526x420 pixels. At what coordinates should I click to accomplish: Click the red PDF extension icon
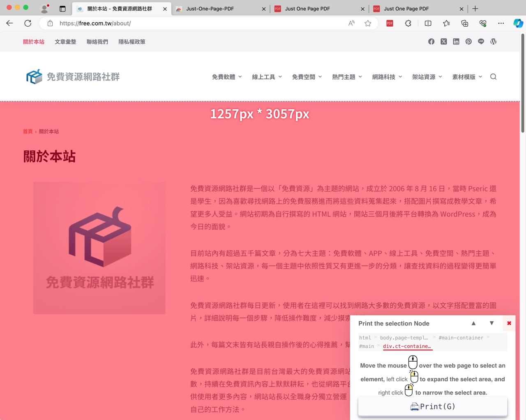[x=390, y=23]
